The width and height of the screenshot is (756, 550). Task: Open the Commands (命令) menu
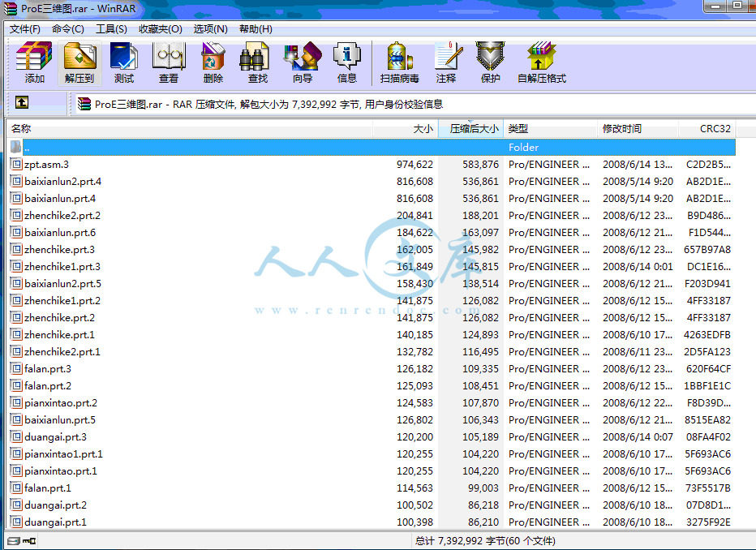[68, 29]
